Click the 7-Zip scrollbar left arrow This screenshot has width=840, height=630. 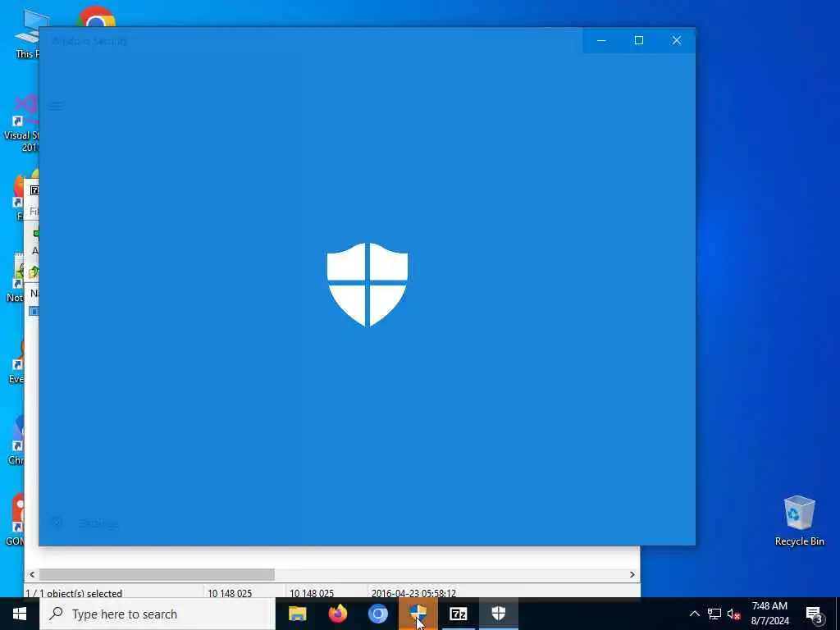pyautogui.click(x=32, y=574)
